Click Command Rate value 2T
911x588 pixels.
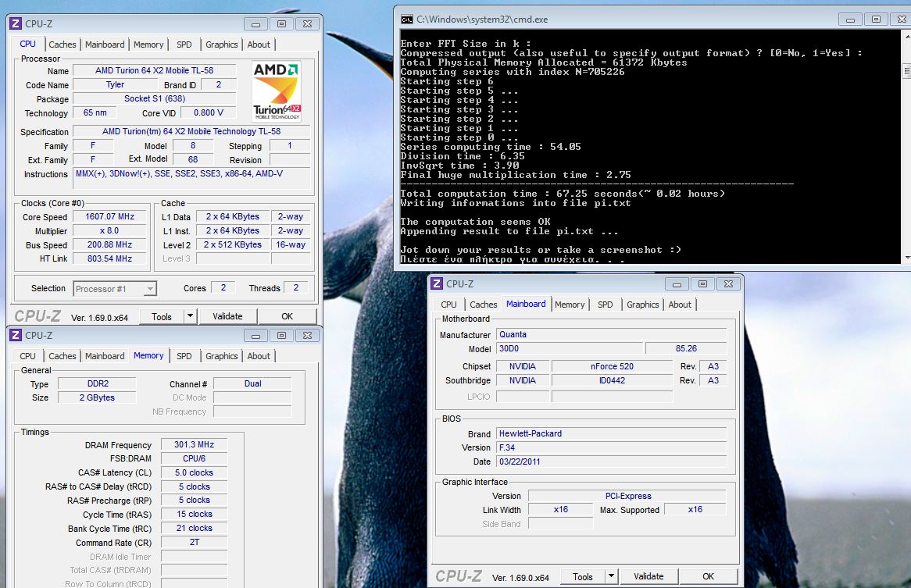tap(194, 542)
